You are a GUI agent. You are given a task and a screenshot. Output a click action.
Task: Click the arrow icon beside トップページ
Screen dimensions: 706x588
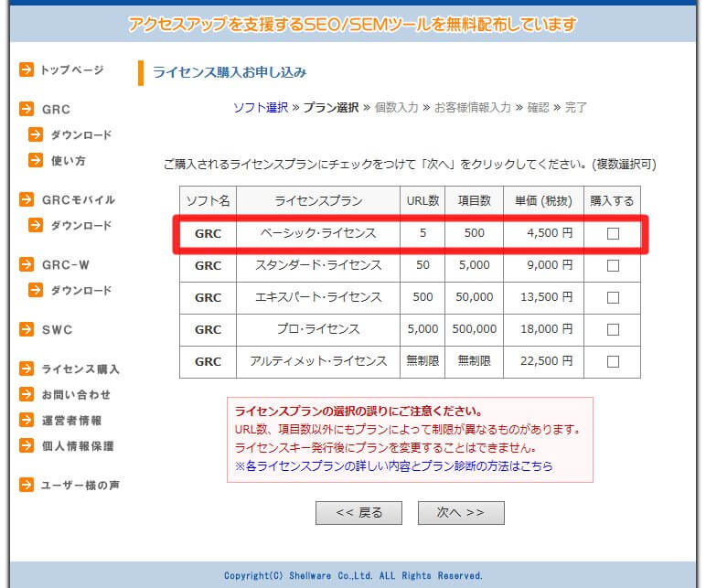(x=27, y=69)
